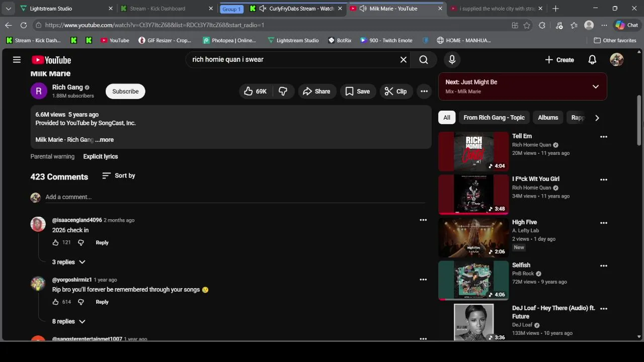This screenshot has height=362, width=644.
Task: Open the Photopea bookmark
Action: pyautogui.click(x=229, y=40)
